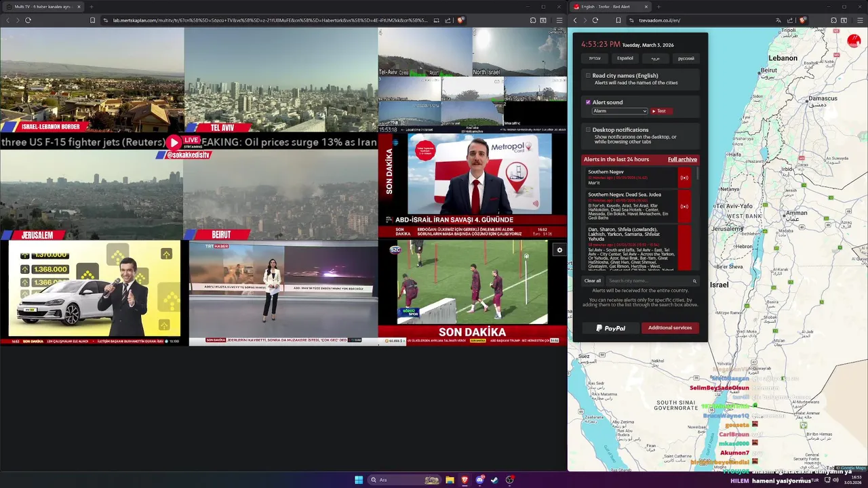Open sidebar panel in Tzofar browser toolbar
Viewport: 868px width, 488px height.
pos(844,20)
